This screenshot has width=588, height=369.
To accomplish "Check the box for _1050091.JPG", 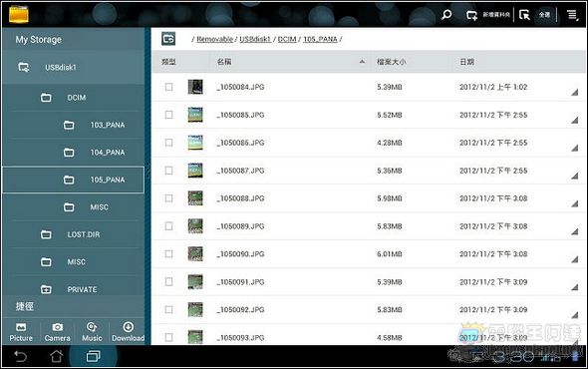I will click(x=168, y=281).
